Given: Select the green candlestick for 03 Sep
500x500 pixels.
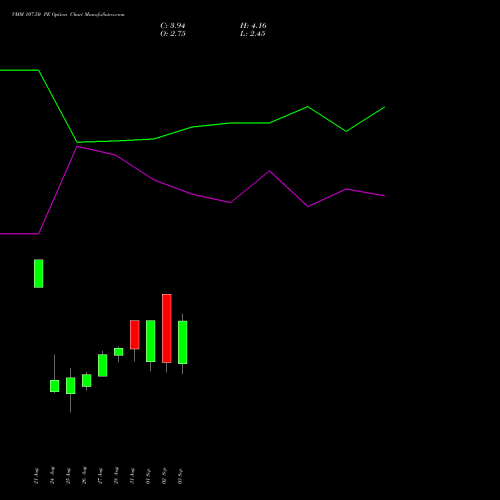Looking at the screenshot, I should click(x=183, y=342).
